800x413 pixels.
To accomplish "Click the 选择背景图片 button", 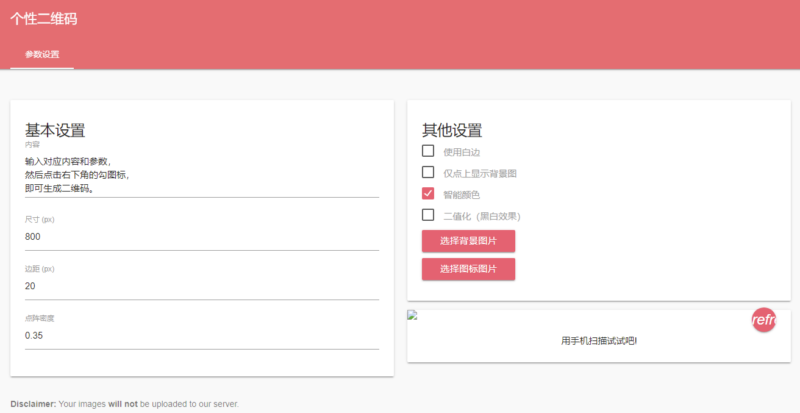I will pos(468,241).
